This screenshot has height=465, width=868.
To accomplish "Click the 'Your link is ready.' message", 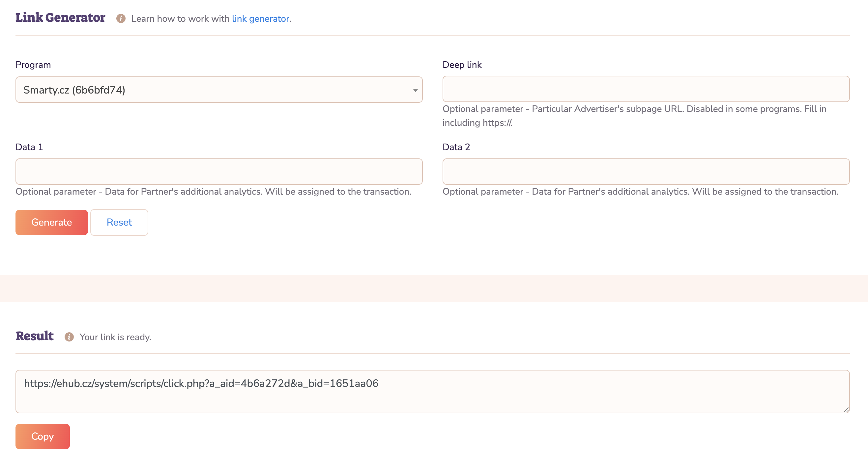I will (x=115, y=337).
